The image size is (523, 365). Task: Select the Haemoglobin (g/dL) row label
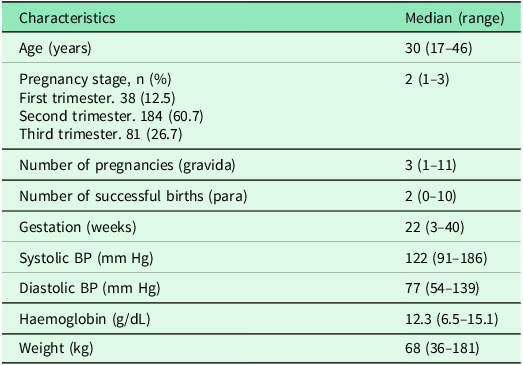coord(85,319)
